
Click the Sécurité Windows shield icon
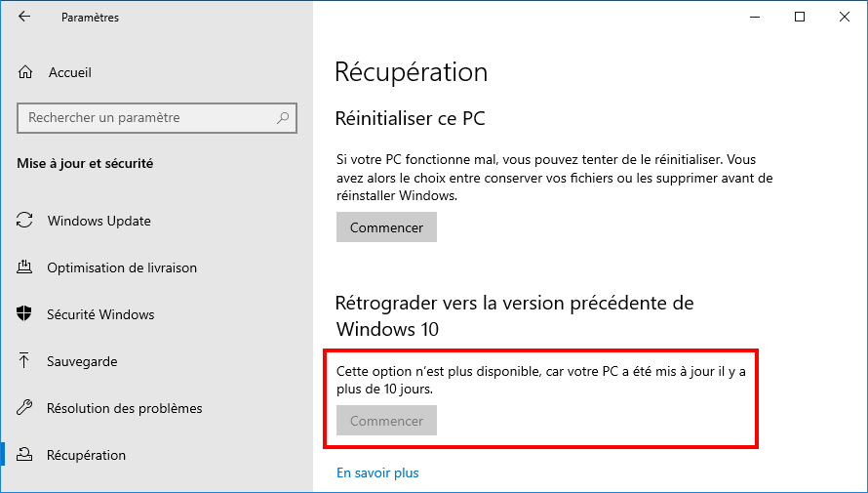click(24, 314)
